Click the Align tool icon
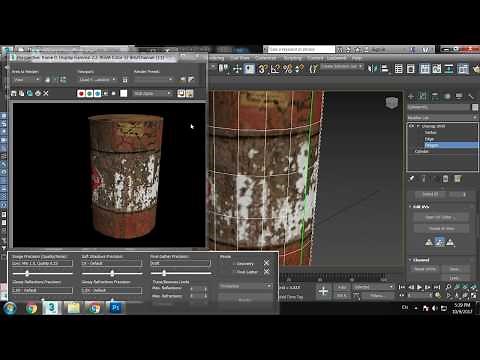The height and width of the screenshot is (360, 480). pyautogui.click(x=385, y=69)
